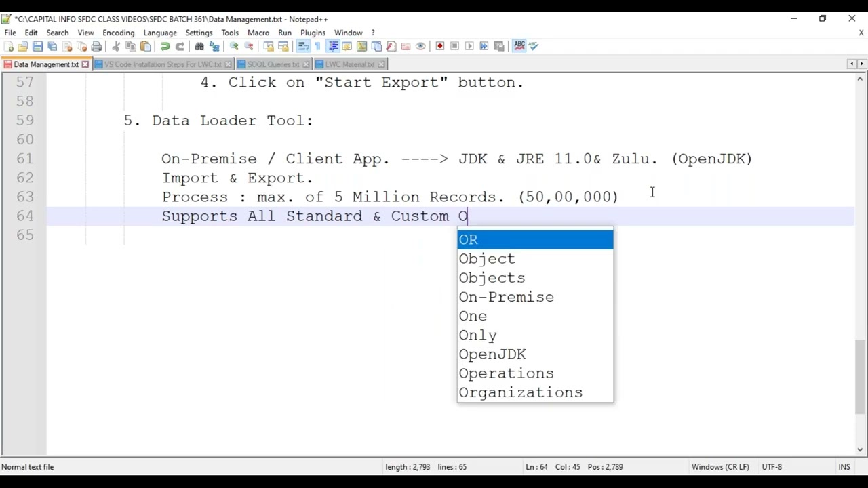Image resolution: width=868 pixels, height=488 pixels.
Task: Open the Document Map panel icon
Action: click(361, 46)
